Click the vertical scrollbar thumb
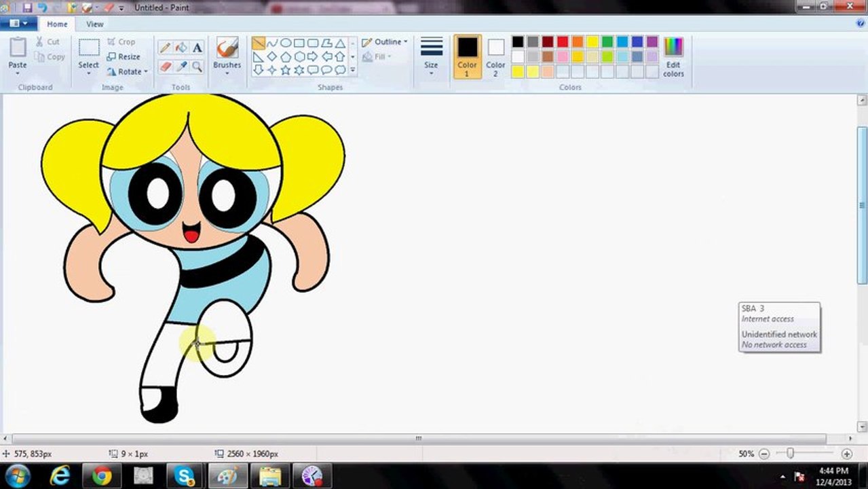Screen dimensions: 868x489 pyautogui.click(x=862, y=205)
